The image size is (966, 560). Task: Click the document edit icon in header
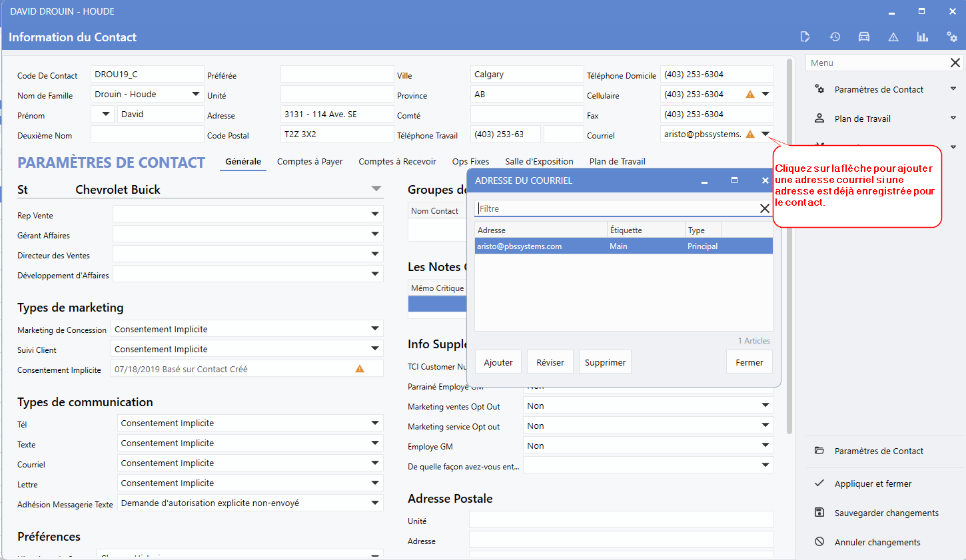point(805,37)
